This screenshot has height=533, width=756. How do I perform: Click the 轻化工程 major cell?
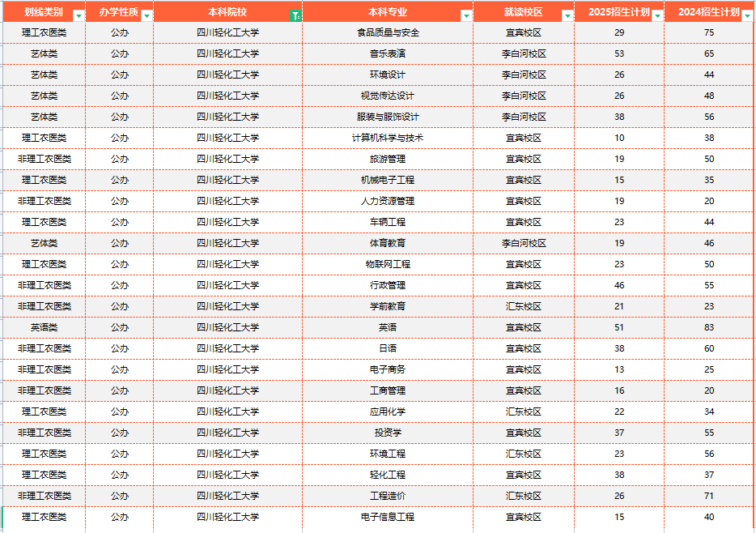pos(388,475)
